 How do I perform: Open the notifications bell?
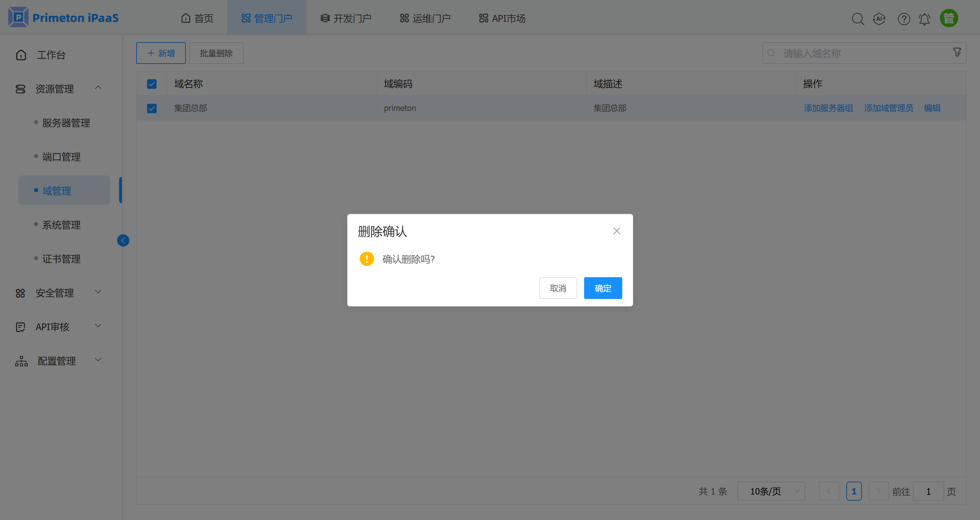925,19
